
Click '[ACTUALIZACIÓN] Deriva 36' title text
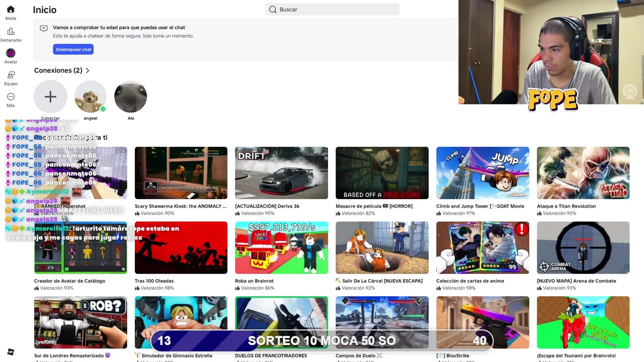coord(267,206)
